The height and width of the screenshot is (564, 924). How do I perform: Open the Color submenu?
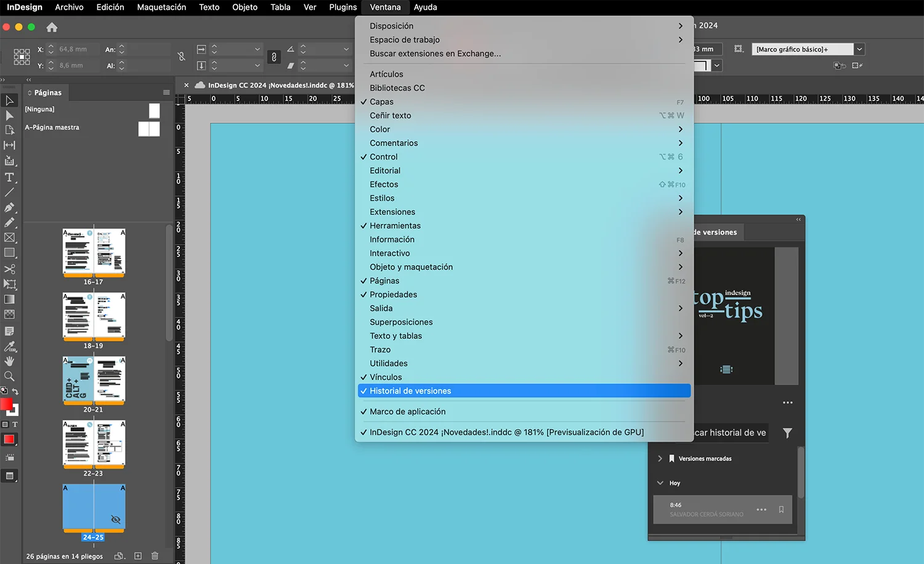pos(379,129)
